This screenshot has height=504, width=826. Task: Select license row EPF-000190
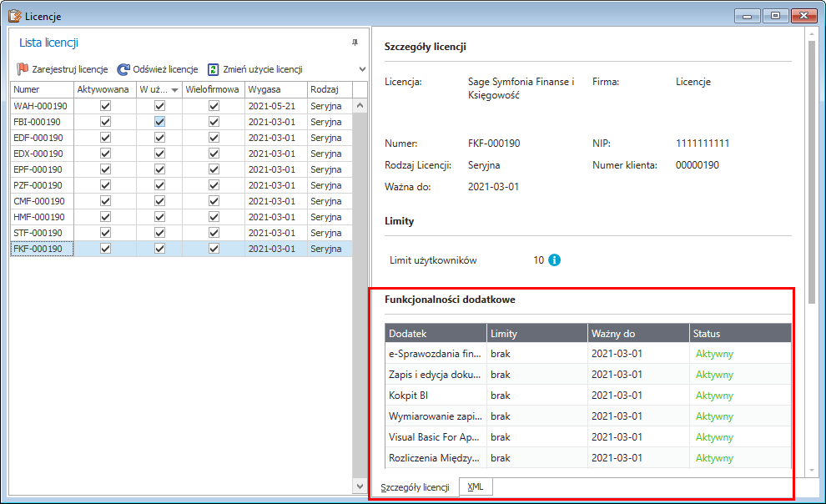coord(181,169)
